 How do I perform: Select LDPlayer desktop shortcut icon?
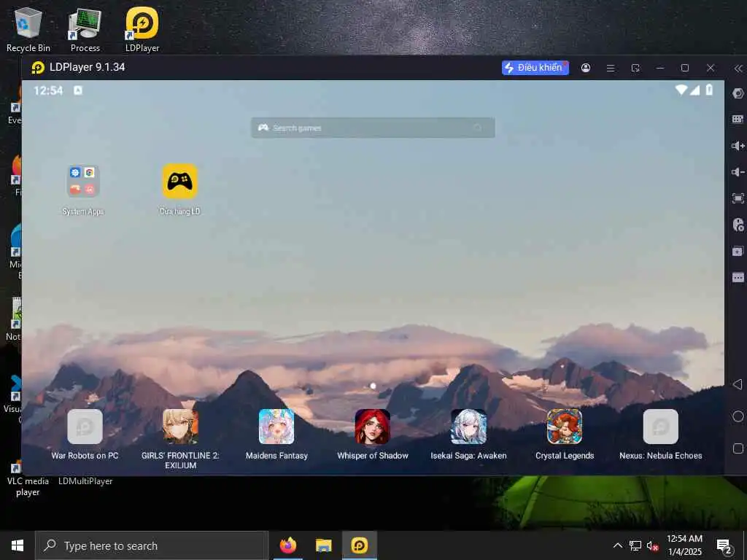[x=142, y=29]
